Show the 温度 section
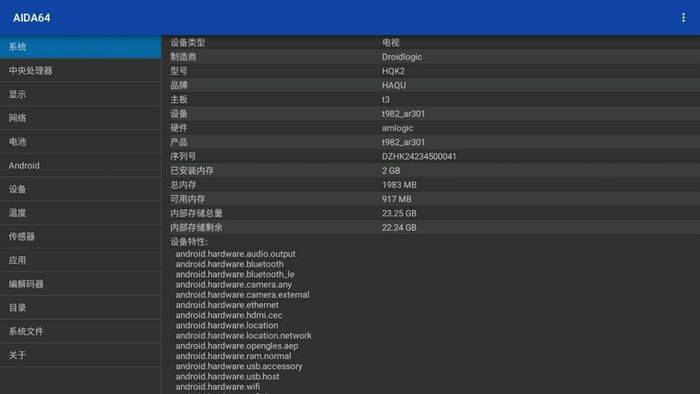 pyautogui.click(x=80, y=212)
